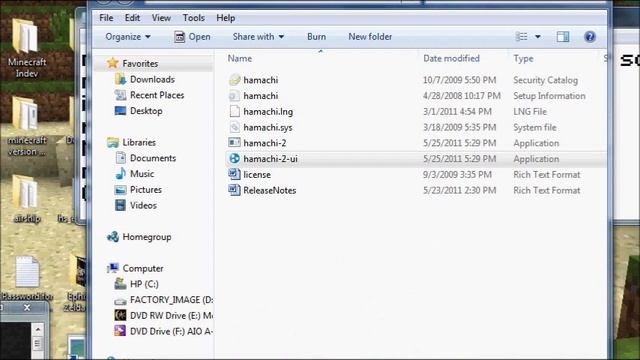Expand the Share with dropdown
Image resolution: width=640 pixels, height=360 pixels.
point(258,37)
